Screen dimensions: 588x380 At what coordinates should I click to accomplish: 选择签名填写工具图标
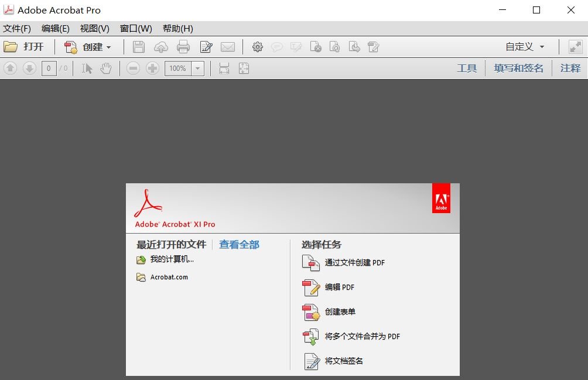[x=206, y=47]
